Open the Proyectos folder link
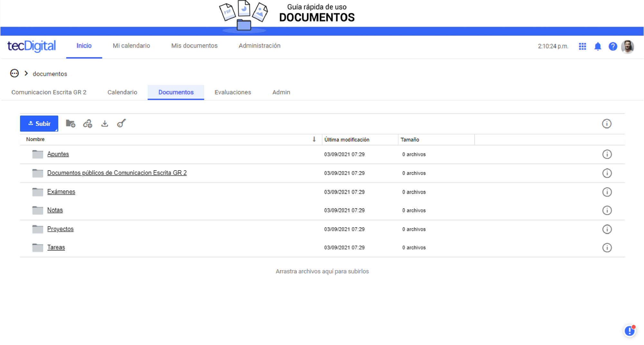This screenshot has height=345, width=644. pyautogui.click(x=60, y=229)
